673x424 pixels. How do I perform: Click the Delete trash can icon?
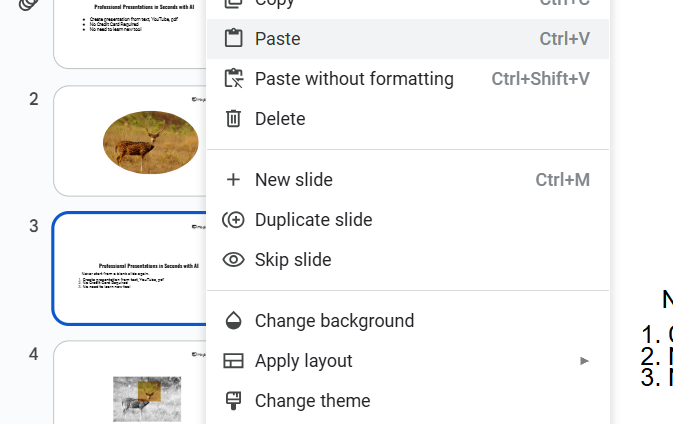point(233,119)
